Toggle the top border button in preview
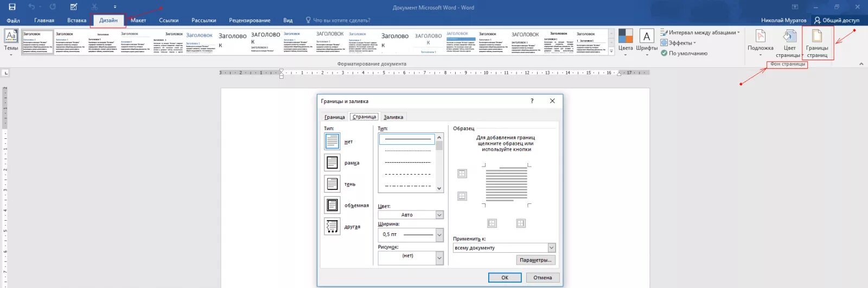This screenshot has width=868, height=288. (x=462, y=174)
